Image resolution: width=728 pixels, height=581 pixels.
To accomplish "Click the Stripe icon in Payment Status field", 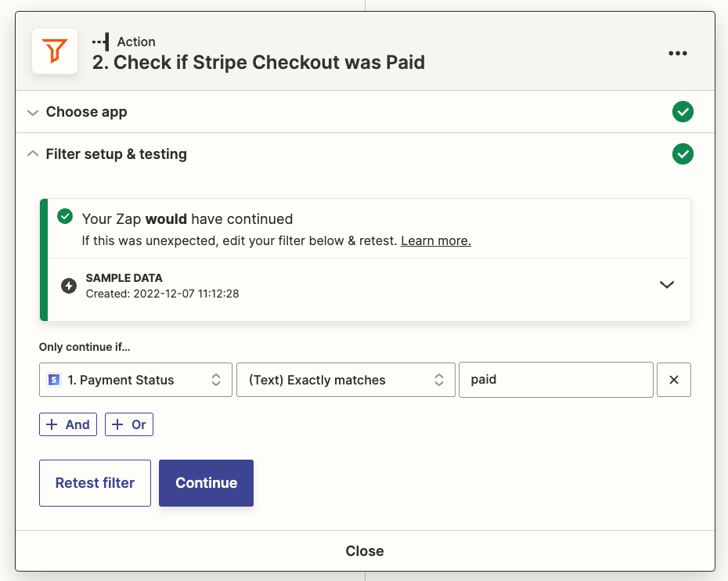I will click(54, 380).
